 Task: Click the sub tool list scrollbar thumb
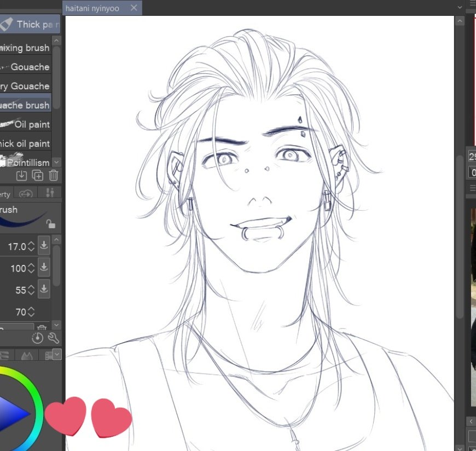(56, 77)
